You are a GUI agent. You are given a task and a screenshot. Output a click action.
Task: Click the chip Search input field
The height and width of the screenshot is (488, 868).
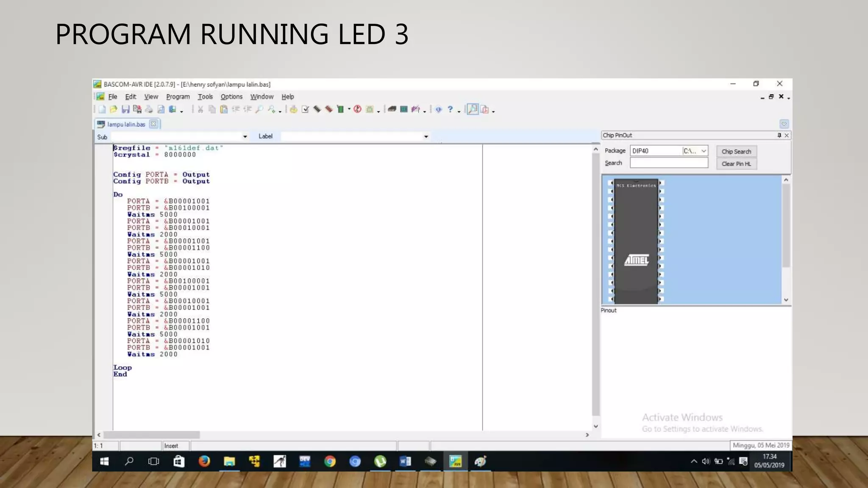pyautogui.click(x=669, y=163)
